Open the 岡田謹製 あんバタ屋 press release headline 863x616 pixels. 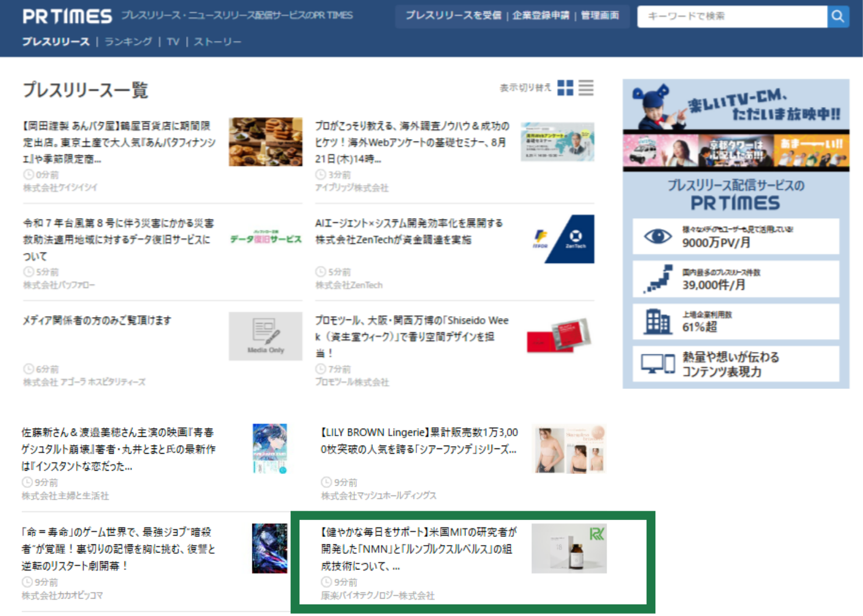point(119,143)
